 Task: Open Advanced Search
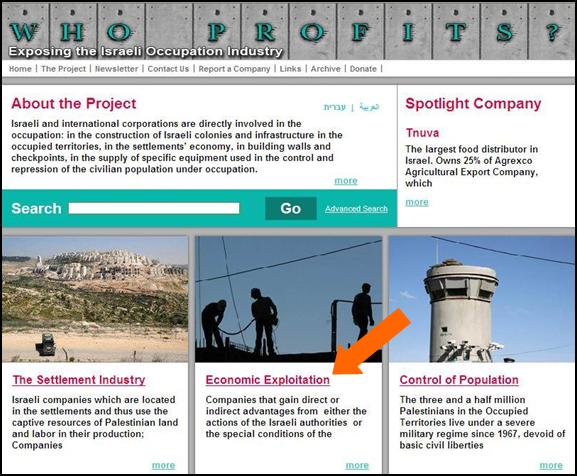(x=356, y=209)
